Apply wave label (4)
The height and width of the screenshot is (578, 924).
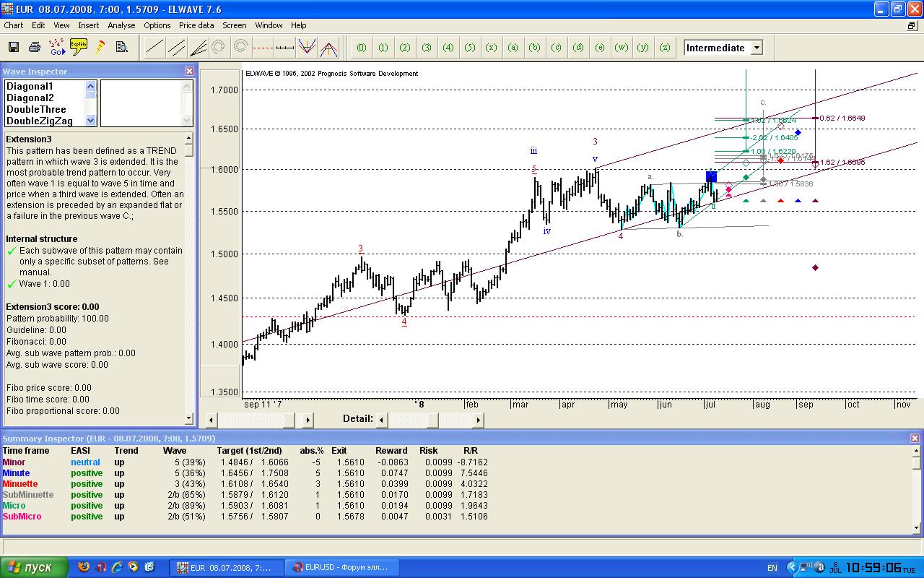[448, 48]
